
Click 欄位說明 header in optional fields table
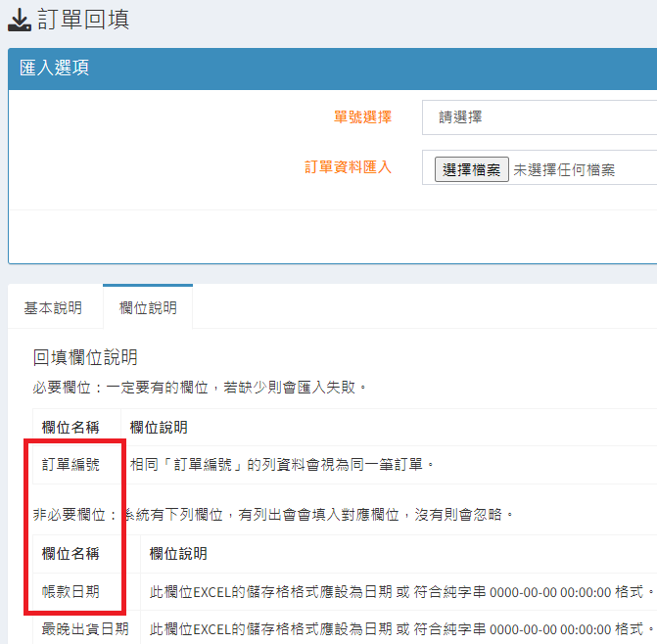(x=178, y=554)
